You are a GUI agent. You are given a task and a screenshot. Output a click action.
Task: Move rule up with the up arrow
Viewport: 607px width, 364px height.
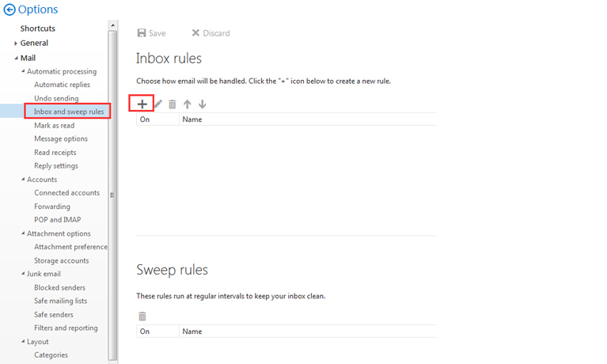tap(188, 104)
